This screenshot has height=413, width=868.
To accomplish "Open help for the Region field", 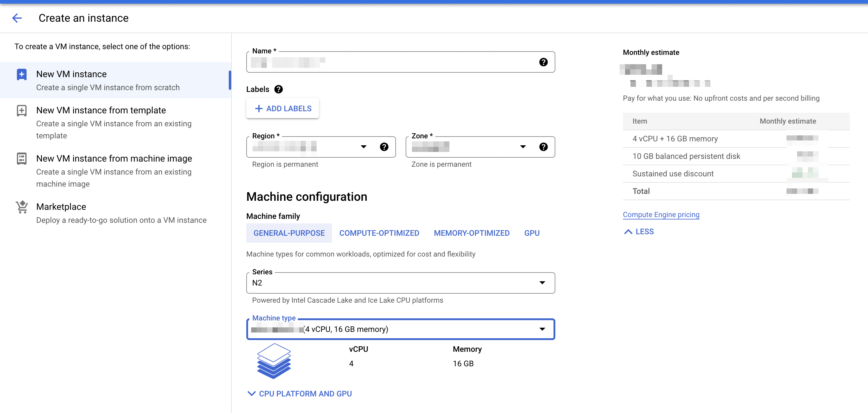I will pyautogui.click(x=384, y=147).
